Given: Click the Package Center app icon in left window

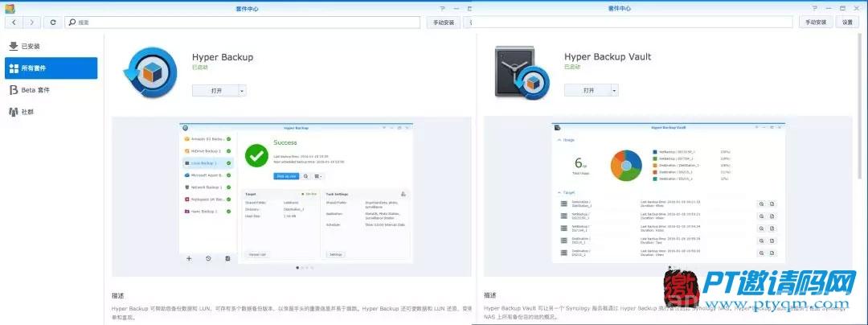Looking at the screenshot, I should 10,9.
